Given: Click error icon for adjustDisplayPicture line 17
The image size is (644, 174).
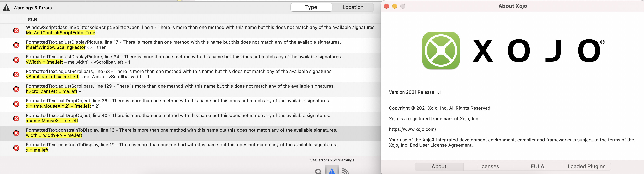Looking at the screenshot, I should [16, 45].
